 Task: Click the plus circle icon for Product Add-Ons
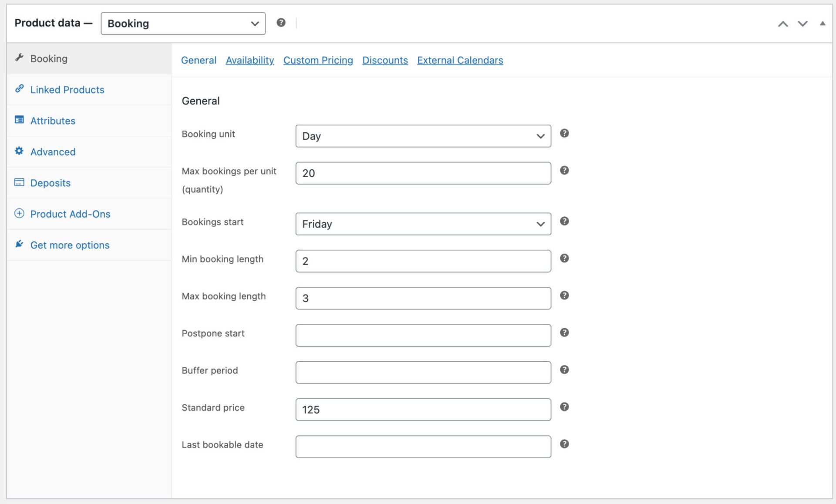[x=19, y=213]
